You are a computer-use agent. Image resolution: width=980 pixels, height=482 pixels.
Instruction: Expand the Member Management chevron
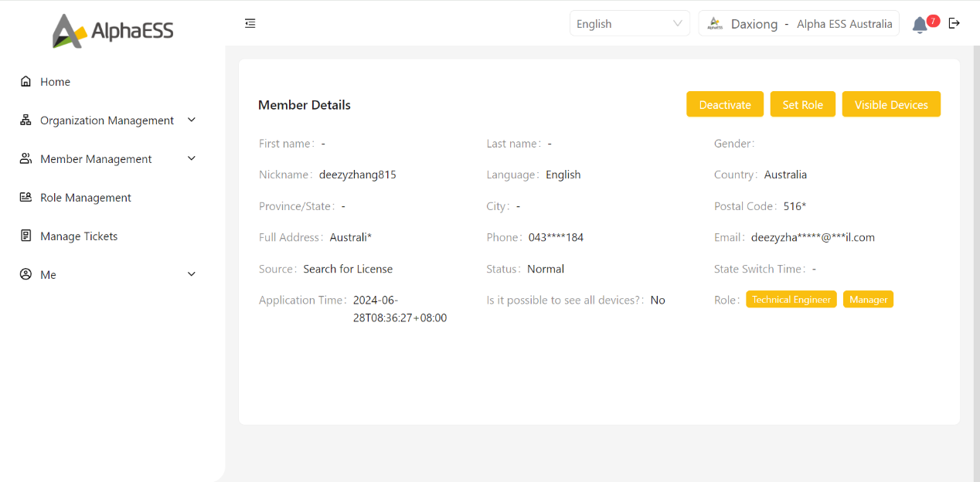(192, 158)
